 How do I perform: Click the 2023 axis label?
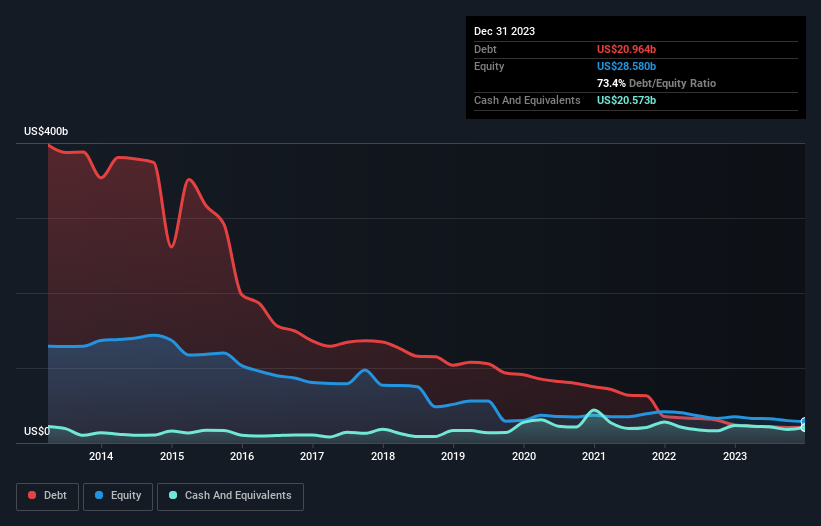[735, 456]
